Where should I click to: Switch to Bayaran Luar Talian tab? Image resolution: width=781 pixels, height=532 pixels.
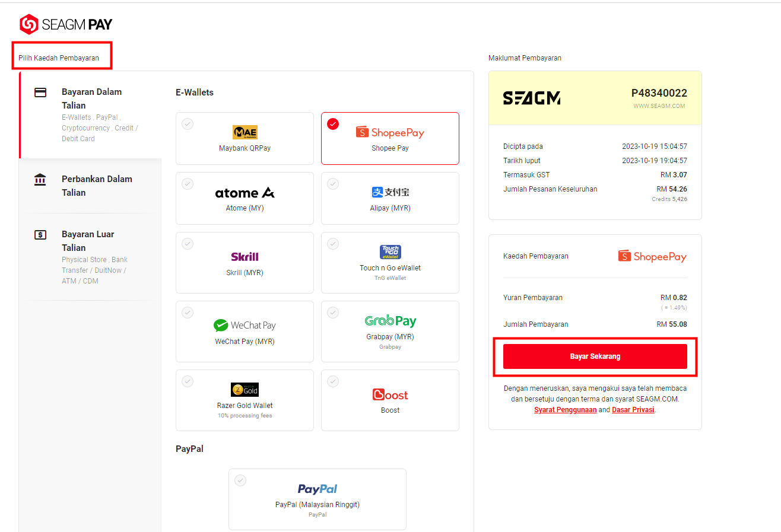click(90, 257)
